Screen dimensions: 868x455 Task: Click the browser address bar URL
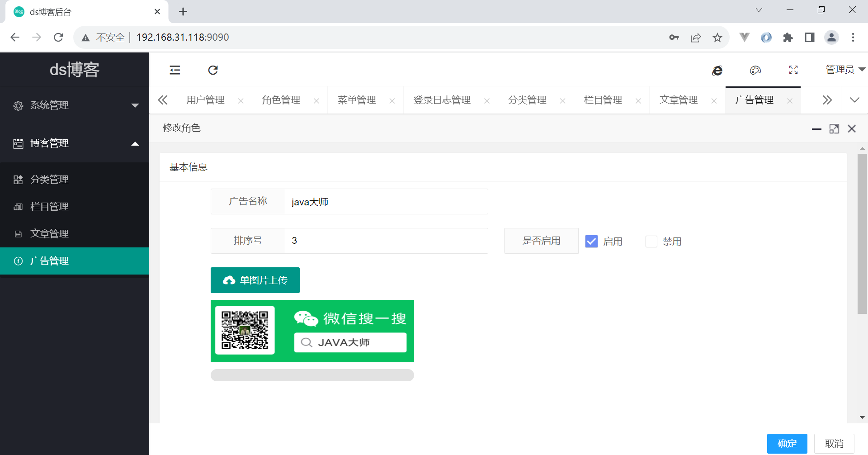click(x=183, y=37)
